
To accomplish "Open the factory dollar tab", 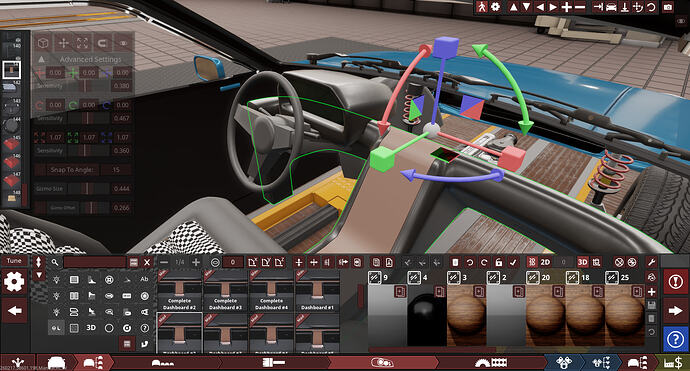I will pyautogui.click(x=673, y=363).
